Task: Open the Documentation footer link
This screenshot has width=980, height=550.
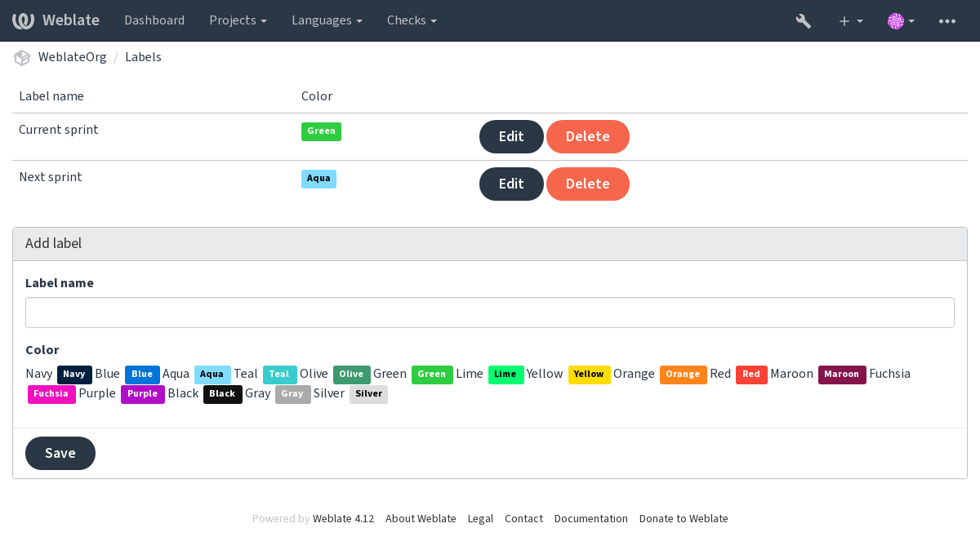Action: [x=591, y=519]
